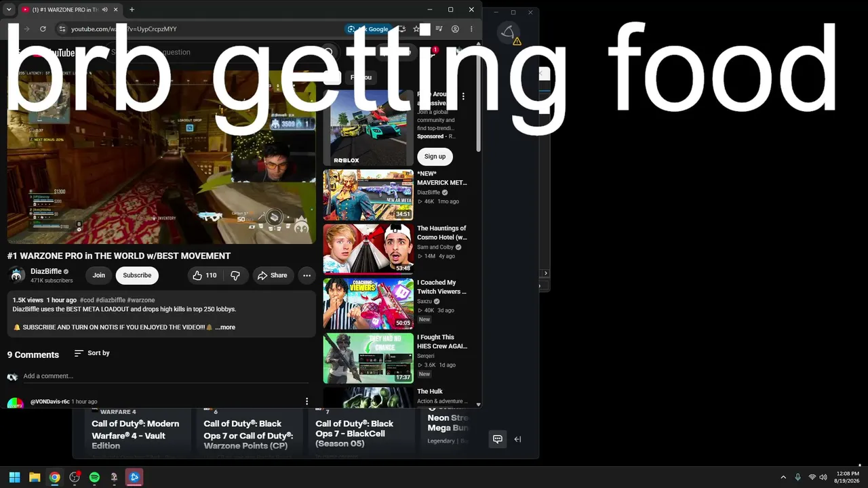Share the Warzone video
Viewport: 868px width, 488px height.
(x=272, y=275)
